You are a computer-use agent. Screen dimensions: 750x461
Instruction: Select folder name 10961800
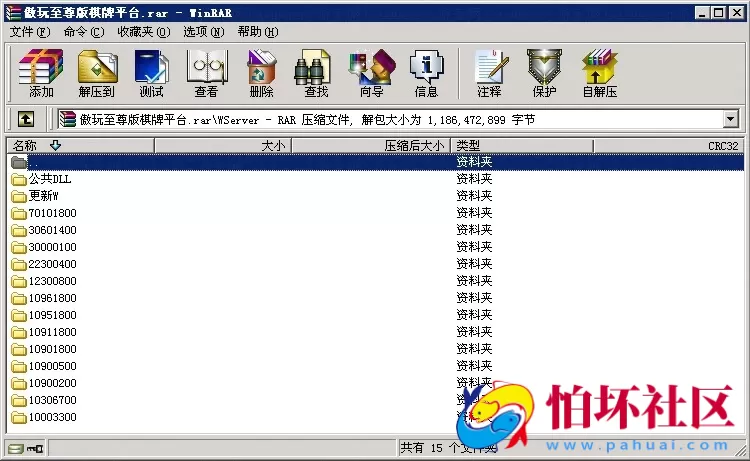click(53, 298)
